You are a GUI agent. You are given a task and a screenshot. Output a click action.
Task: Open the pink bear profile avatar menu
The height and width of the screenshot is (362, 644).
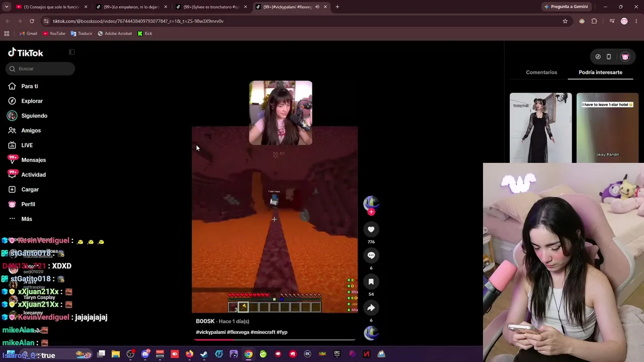click(625, 57)
